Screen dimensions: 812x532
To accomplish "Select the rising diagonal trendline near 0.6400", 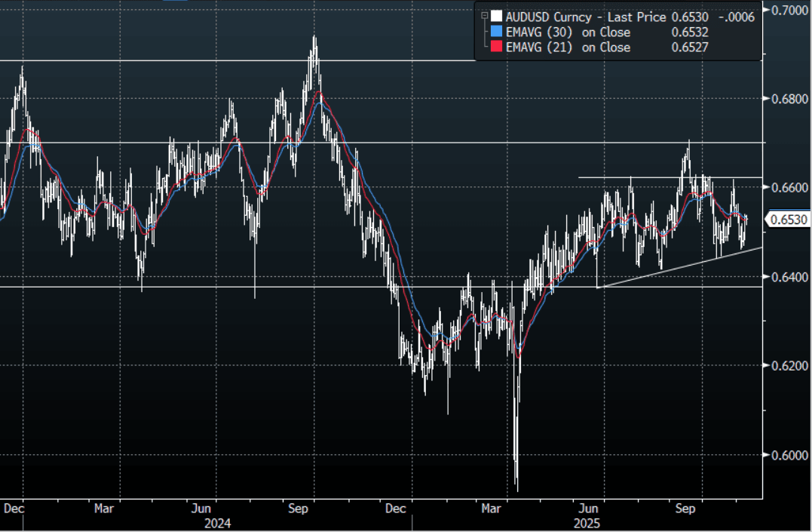I will tap(679, 267).
